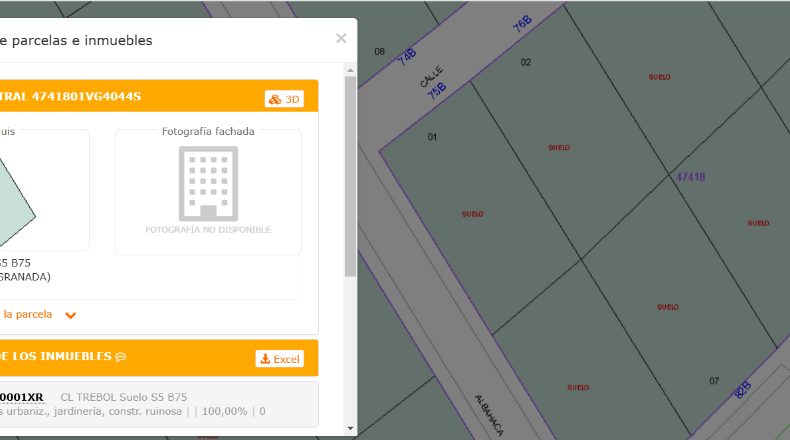Close the parcelas e inmuebles dialog
The image size is (790, 440).
341,38
